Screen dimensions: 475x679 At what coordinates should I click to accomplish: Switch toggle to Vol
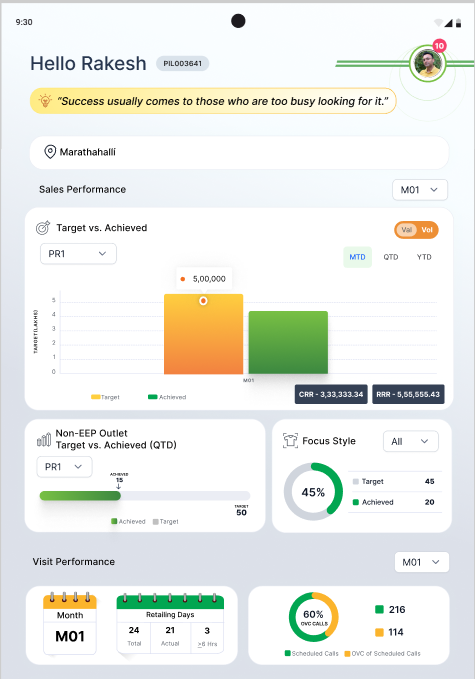pyautogui.click(x=427, y=230)
